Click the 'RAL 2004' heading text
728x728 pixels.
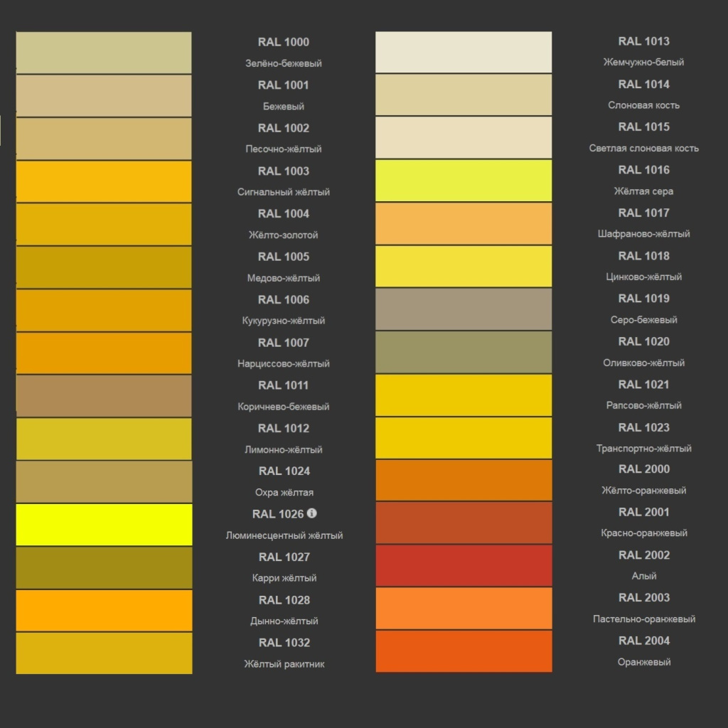(x=643, y=641)
